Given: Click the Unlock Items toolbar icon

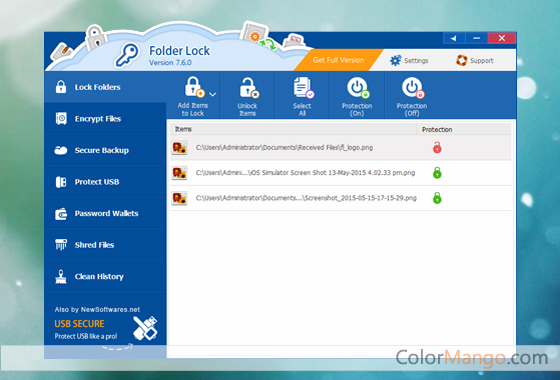Looking at the screenshot, I should tap(249, 88).
